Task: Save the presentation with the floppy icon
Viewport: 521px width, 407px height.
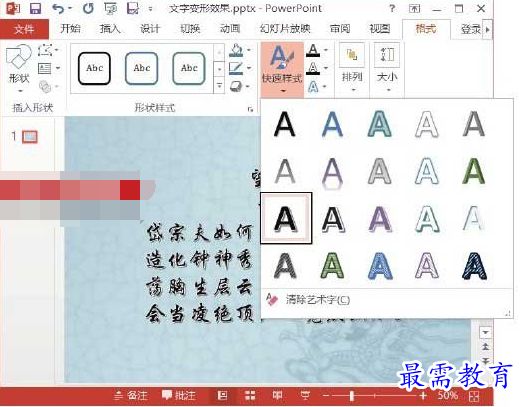Action: point(35,8)
